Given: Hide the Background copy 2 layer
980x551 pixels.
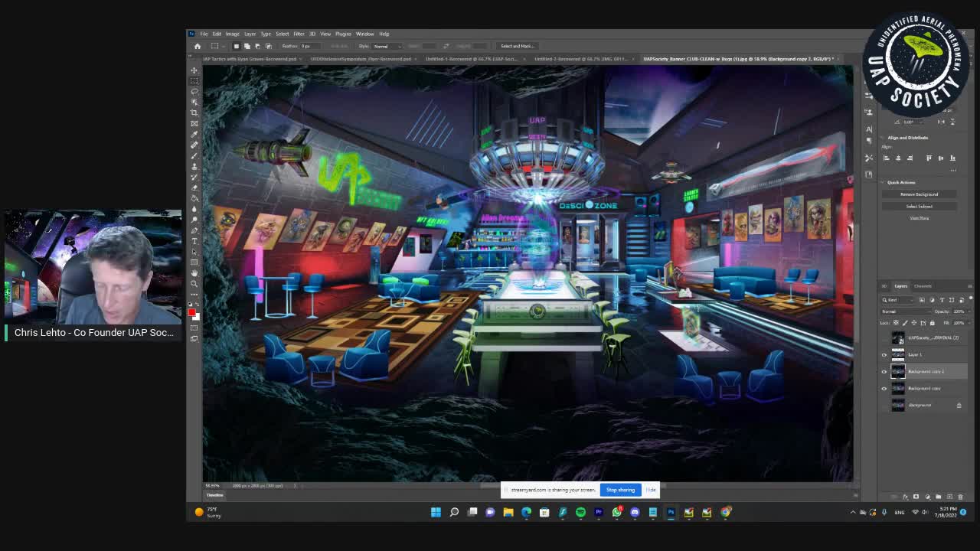Looking at the screenshot, I should 884,371.
